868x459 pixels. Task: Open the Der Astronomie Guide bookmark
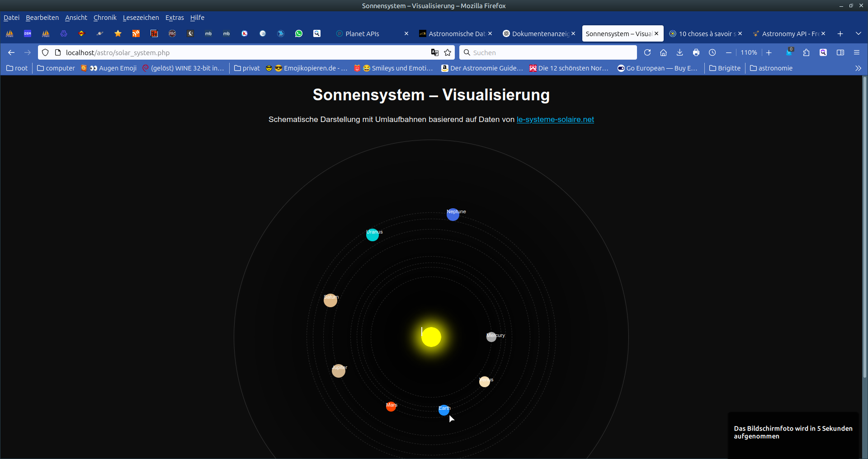[x=482, y=68]
